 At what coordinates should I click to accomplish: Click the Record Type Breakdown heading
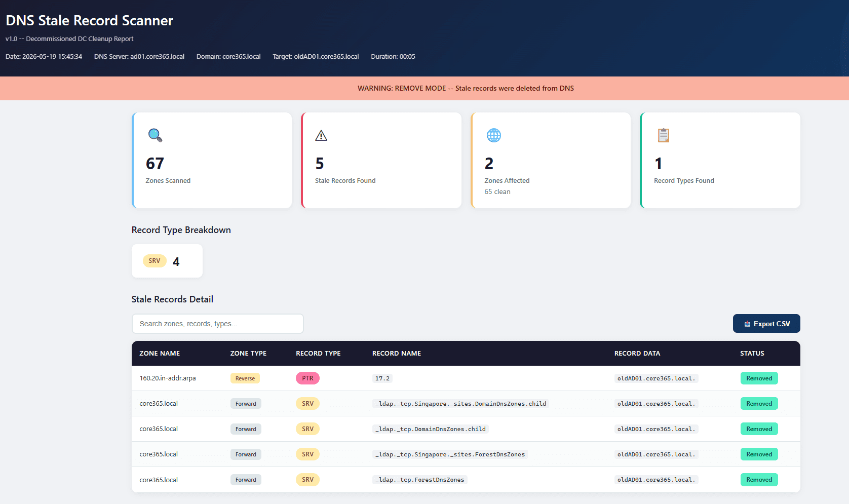click(x=181, y=230)
